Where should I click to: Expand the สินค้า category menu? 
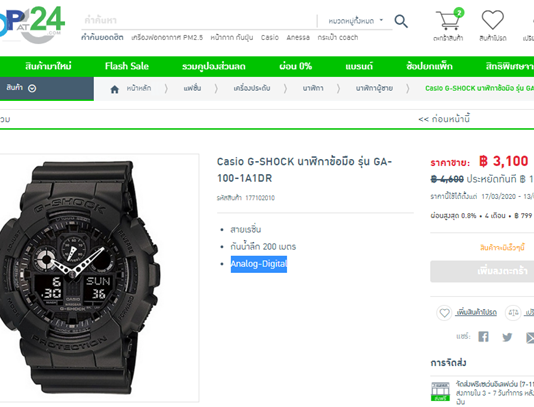point(21,88)
